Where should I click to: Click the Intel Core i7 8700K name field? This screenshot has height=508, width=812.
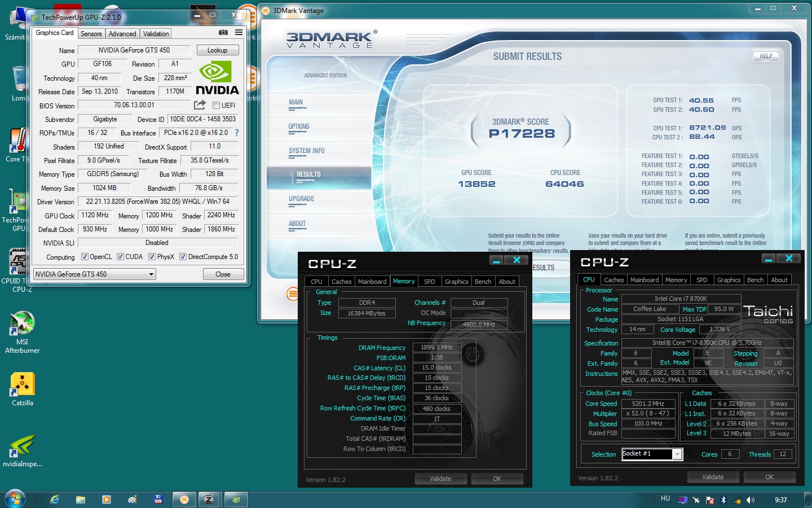pyautogui.click(x=681, y=299)
